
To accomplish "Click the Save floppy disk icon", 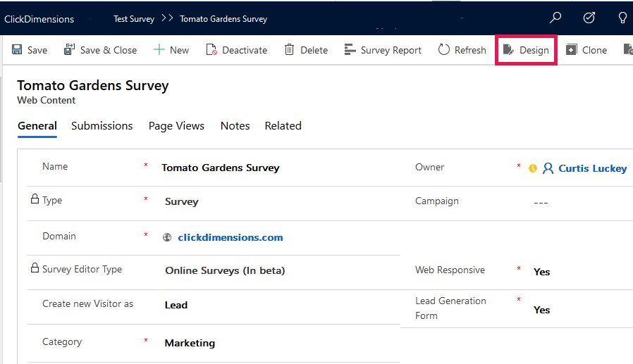I will point(17,49).
